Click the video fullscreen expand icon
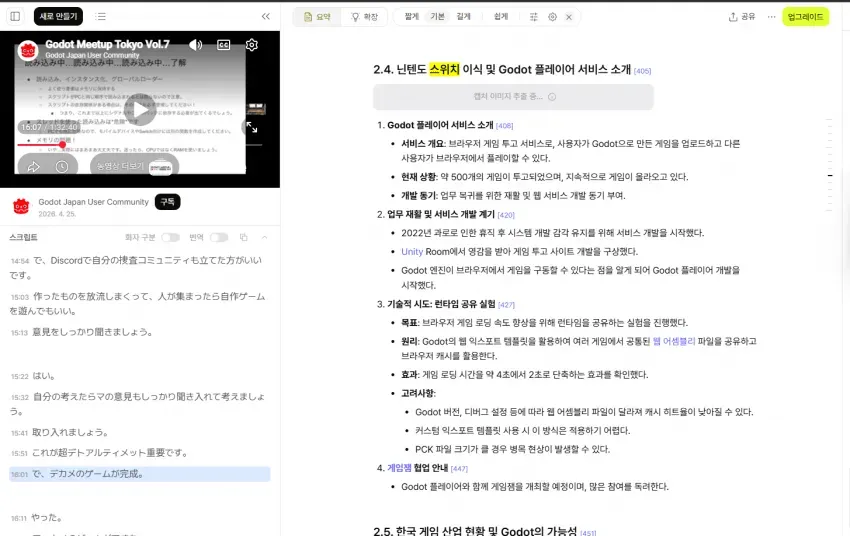Image resolution: width=850 pixels, height=536 pixels. [x=252, y=127]
